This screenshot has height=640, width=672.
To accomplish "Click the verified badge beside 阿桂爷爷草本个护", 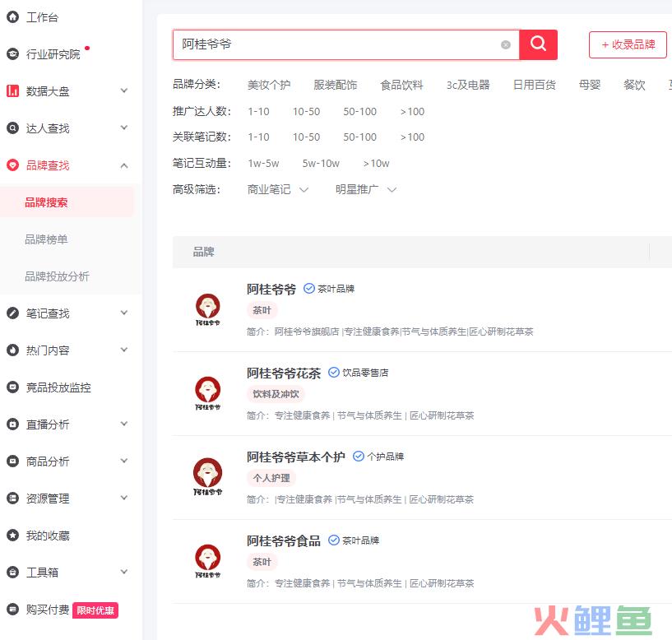I will click(359, 456).
